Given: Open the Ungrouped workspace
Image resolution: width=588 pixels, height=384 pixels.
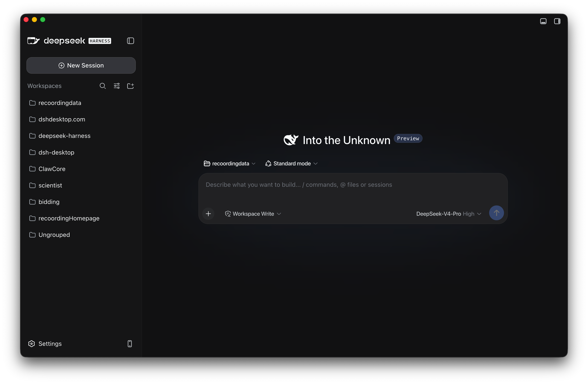Looking at the screenshot, I should (x=81, y=235).
